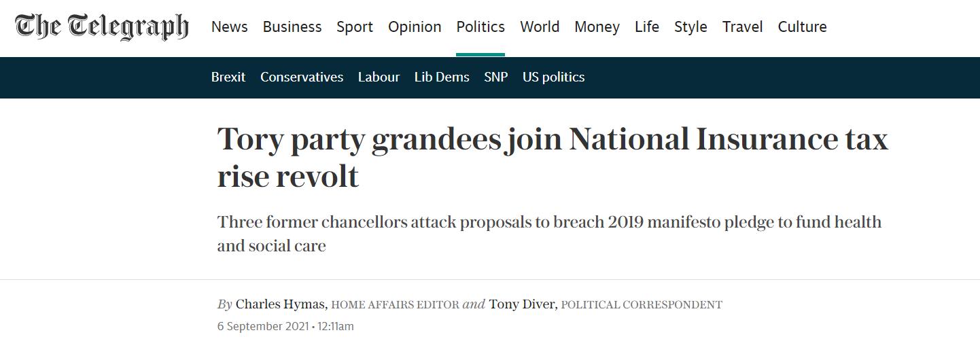This screenshot has height=339, width=980.
Task: Select the Culture menu item
Action: [x=802, y=27]
